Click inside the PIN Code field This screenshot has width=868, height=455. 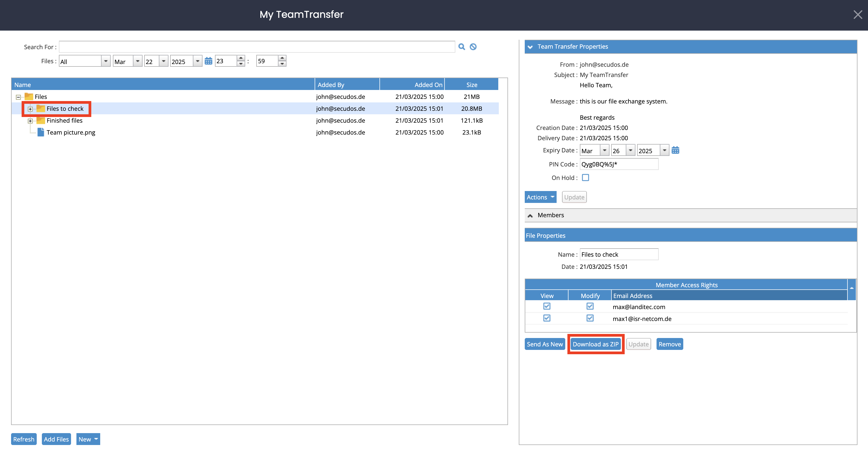pyautogui.click(x=619, y=164)
